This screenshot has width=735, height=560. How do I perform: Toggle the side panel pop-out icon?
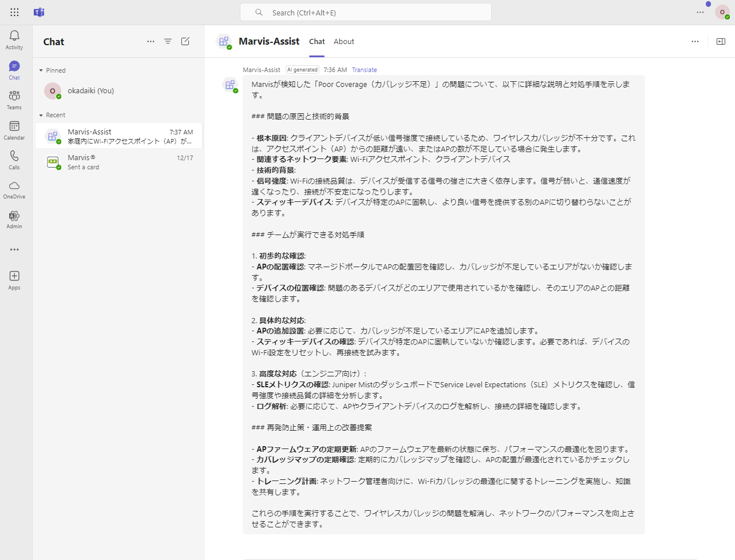tap(721, 41)
